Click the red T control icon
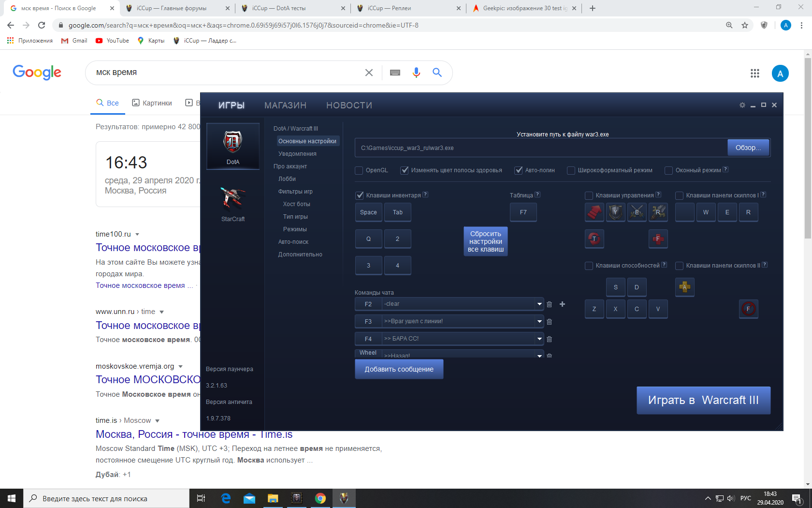 [x=594, y=239]
